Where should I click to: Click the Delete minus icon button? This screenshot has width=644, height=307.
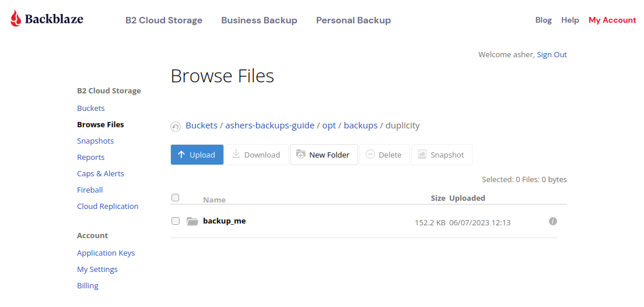(x=384, y=155)
